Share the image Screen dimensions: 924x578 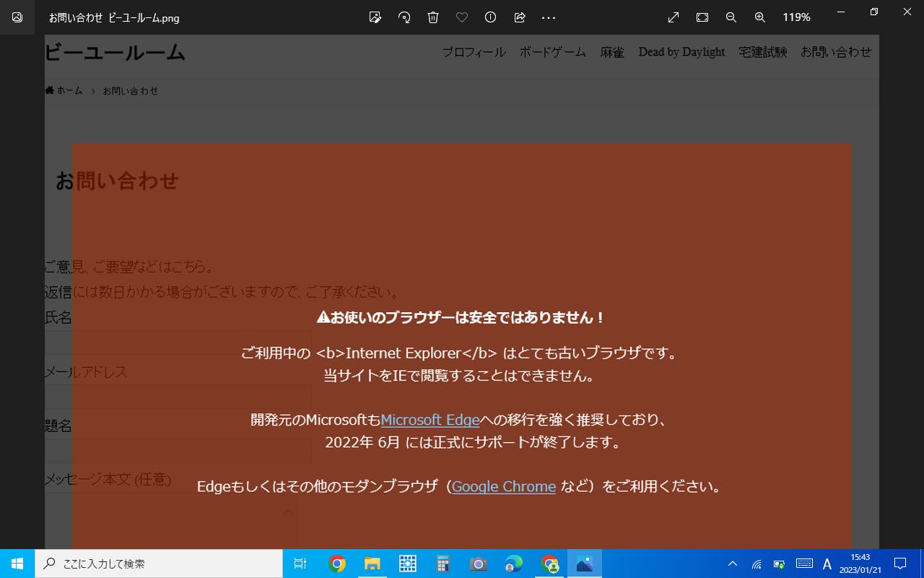(x=520, y=17)
